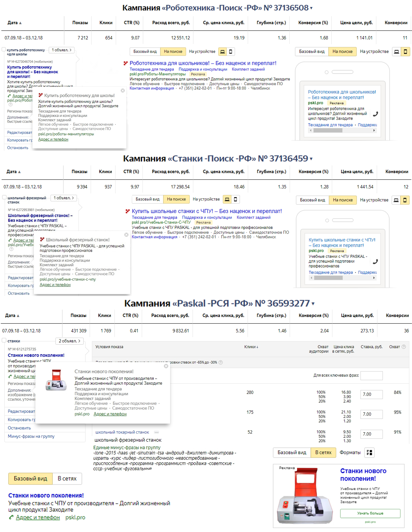Tap phone call icon in robotics mobile preview

375,114
